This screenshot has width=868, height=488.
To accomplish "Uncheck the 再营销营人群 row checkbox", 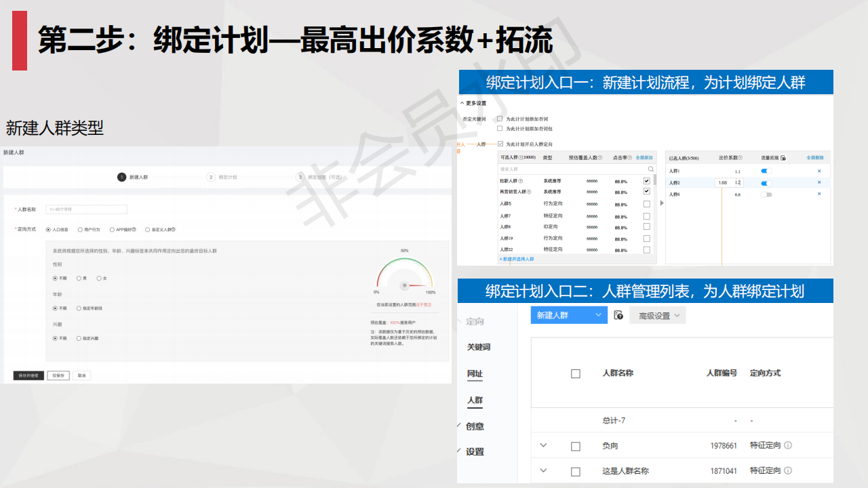I will (x=647, y=191).
